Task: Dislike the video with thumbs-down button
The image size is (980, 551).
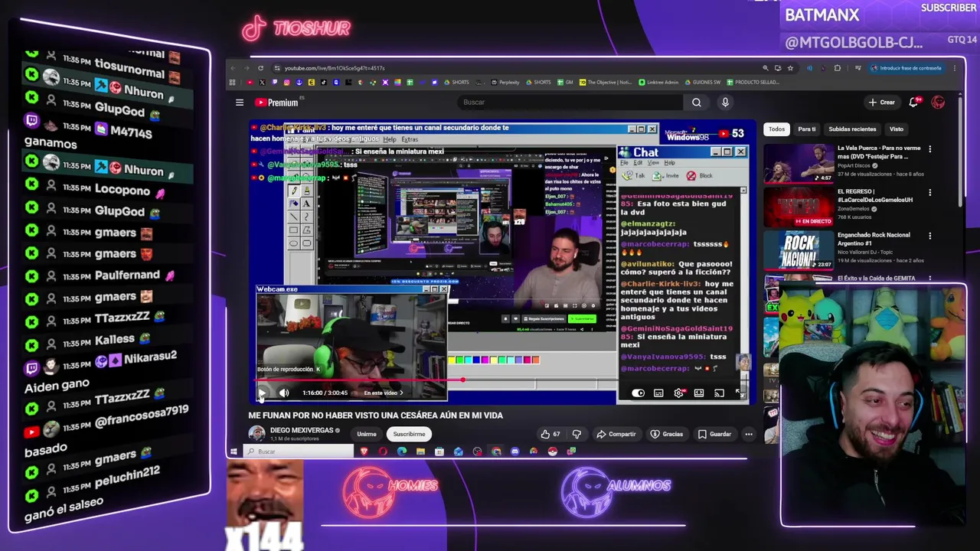Action: point(577,434)
